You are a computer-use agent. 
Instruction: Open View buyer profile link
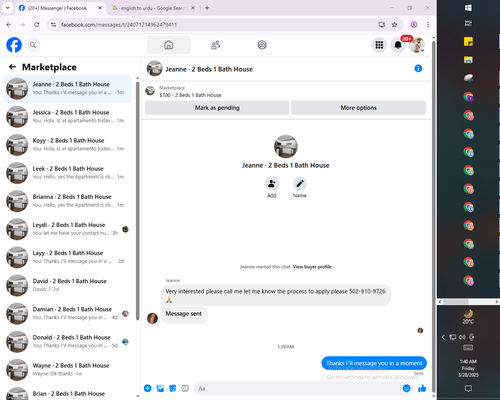[x=312, y=267]
